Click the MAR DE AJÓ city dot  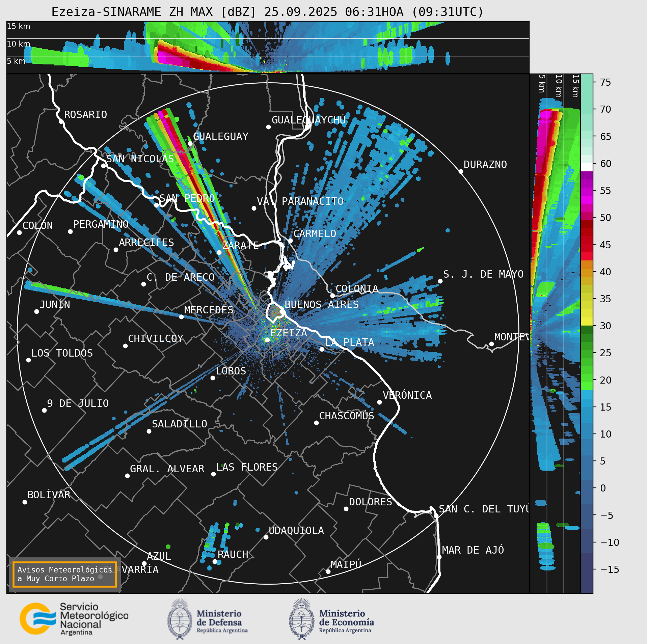coord(439,557)
